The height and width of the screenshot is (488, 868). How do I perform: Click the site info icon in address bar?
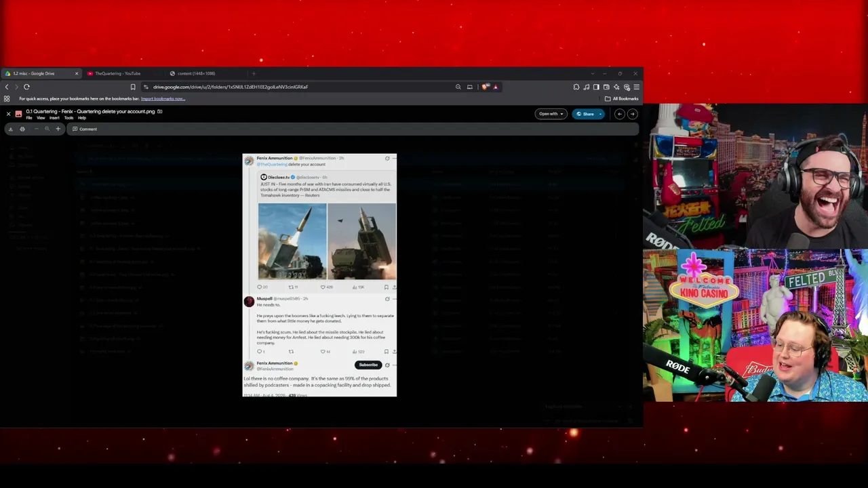point(146,87)
